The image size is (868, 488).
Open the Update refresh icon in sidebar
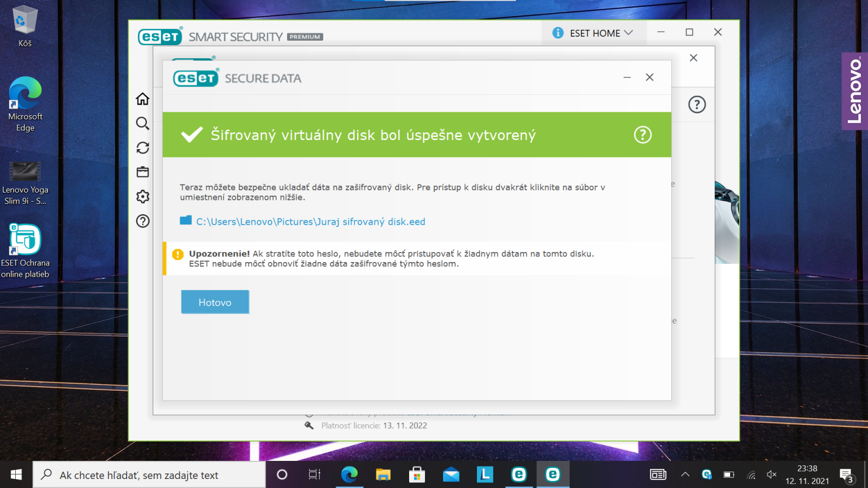pos(142,148)
